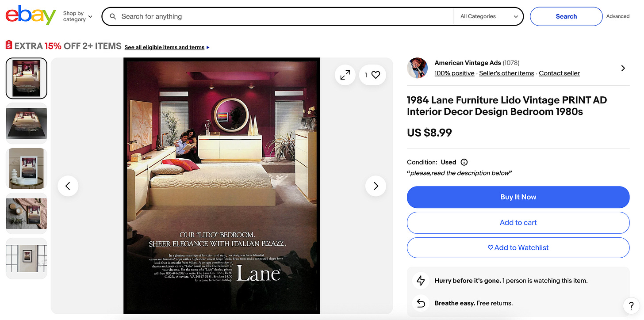Click the blue Search button

point(566,16)
